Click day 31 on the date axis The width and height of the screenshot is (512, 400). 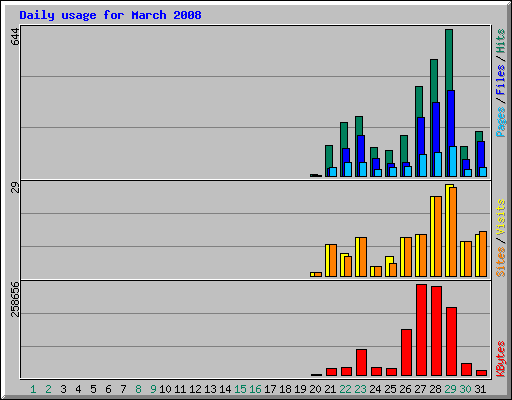click(x=480, y=389)
